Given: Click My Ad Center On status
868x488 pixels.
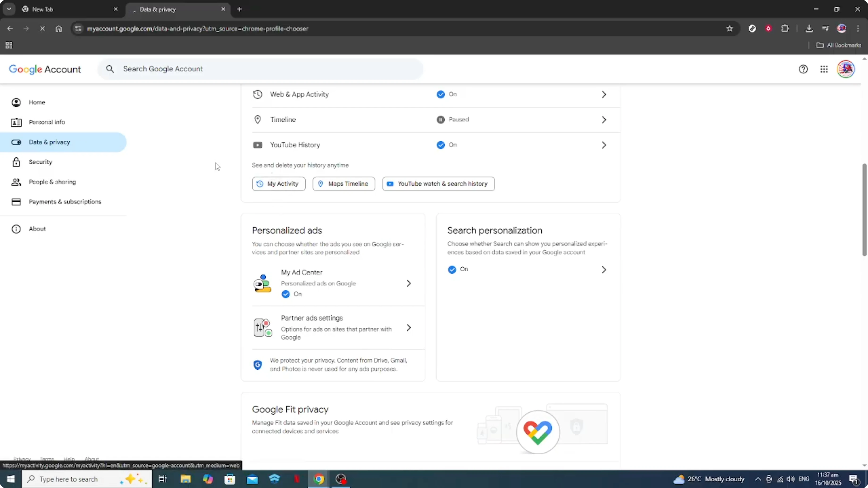Looking at the screenshot, I should click(x=292, y=294).
